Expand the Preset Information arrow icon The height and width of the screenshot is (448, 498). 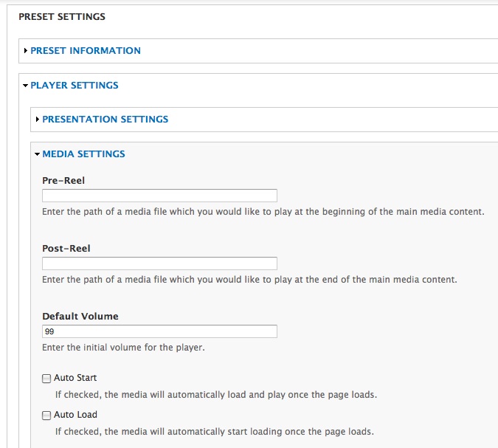tap(26, 50)
